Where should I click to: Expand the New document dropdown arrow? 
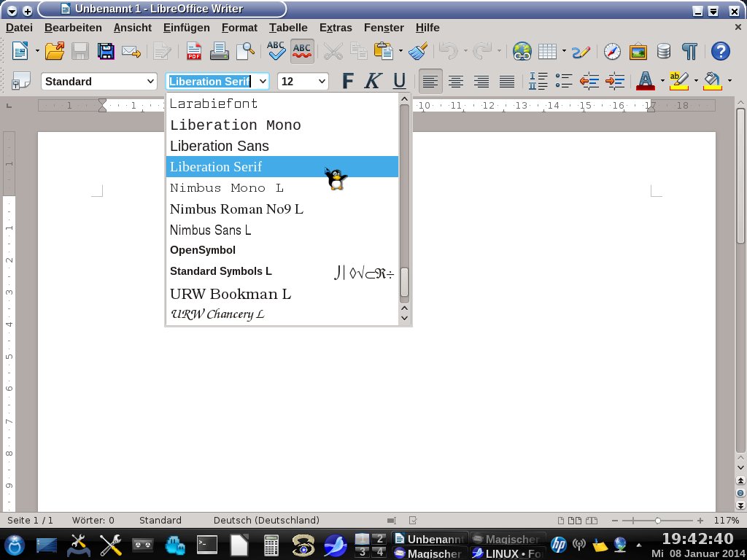tap(37, 50)
